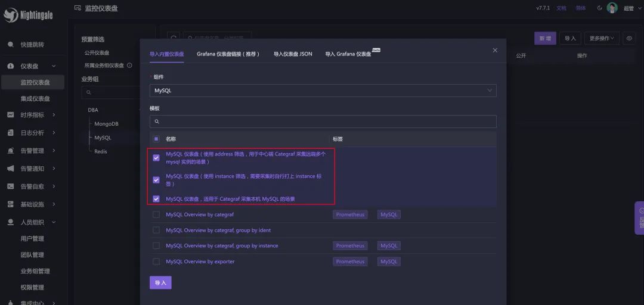Click the 快捷跳转 search icon in sidebar

point(11,45)
